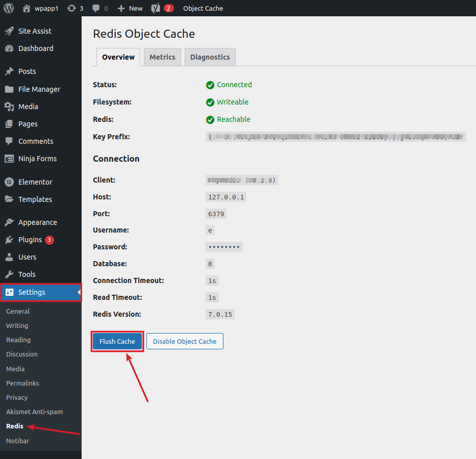Open the updates refresh icon
Image resolution: width=476 pixels, height=459 pixels.
pyautogui.click(x=71, y=8)
